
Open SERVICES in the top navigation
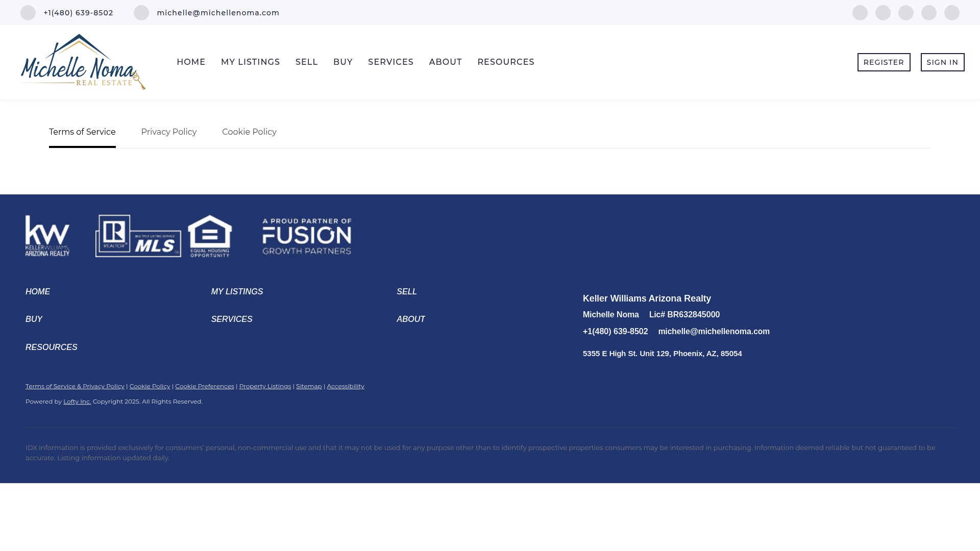391,62
